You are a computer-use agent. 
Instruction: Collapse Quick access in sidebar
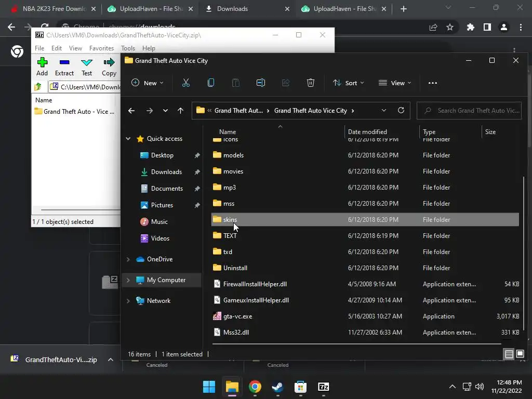click(x=128, y=138)
